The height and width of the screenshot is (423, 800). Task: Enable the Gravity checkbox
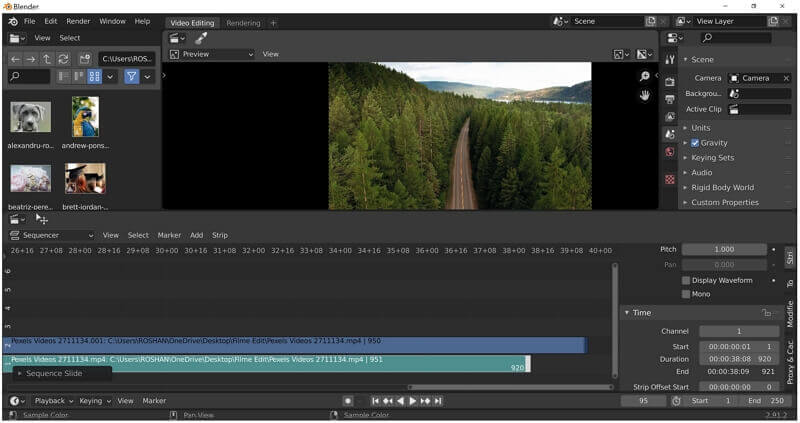[695, 143]
